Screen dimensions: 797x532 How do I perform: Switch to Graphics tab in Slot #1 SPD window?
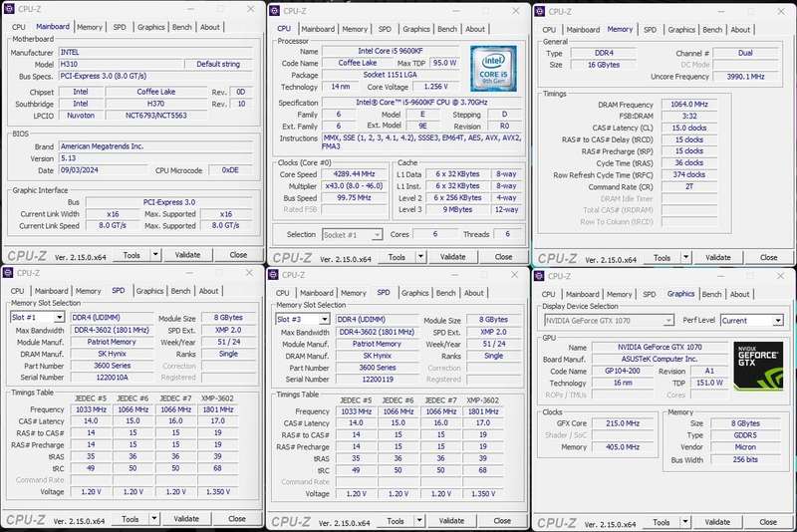coord(150,291)
